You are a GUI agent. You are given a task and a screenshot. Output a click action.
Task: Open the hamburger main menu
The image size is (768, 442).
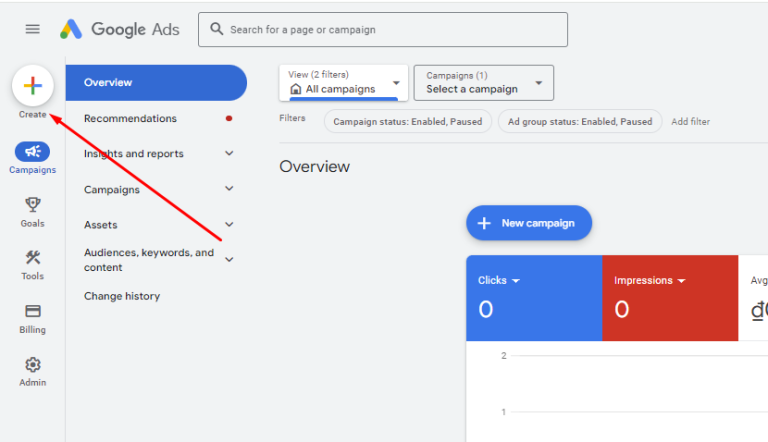point(32,29)
